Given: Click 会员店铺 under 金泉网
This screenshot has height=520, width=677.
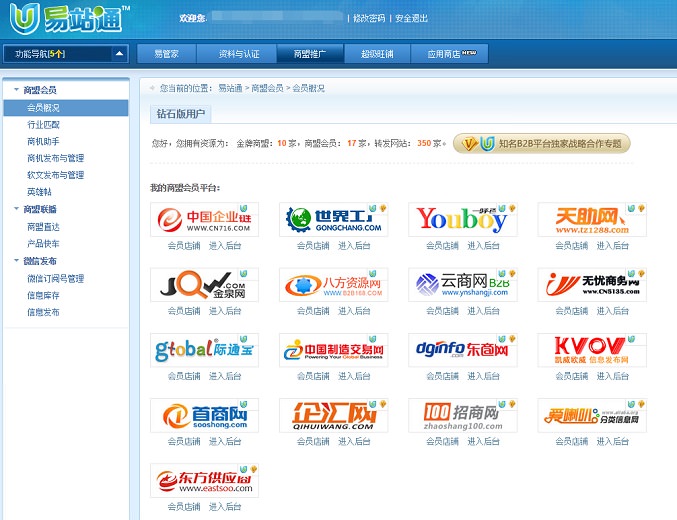Looking at the screenshot, I should [x=184, y=311].
